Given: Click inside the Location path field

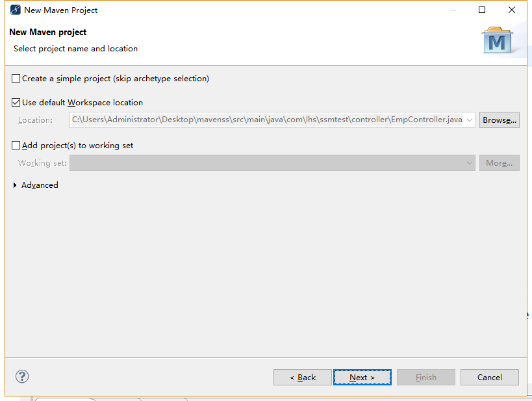Looking at the screenshot, I should (266, 120).
